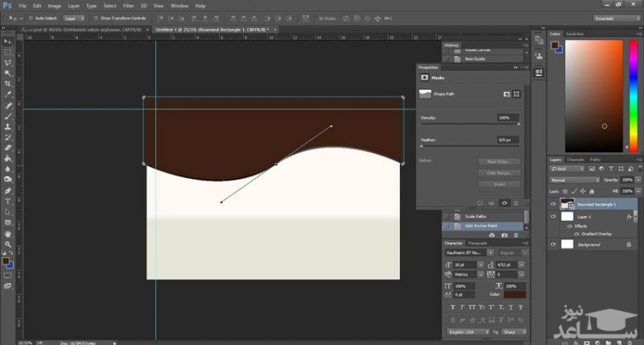644x345 pixels.
Task: Open the Normal blend mode dropdown
Action: coord(572,180)
